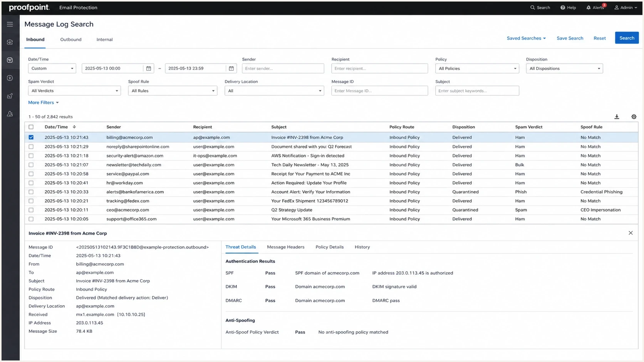The width and height of the screenshot is (644, 362).
Task: Check the ceo@acmecorp.com row checkbox
Action: tap(31, 210)
